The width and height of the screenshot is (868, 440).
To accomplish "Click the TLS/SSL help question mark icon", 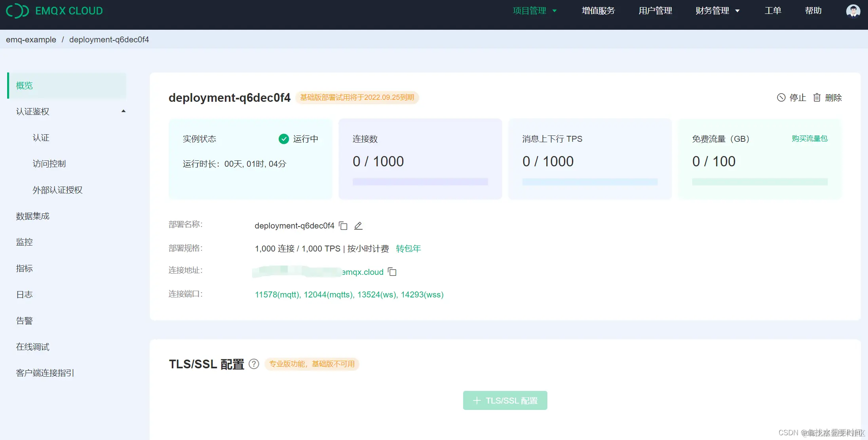I will [x=254, y=364].
